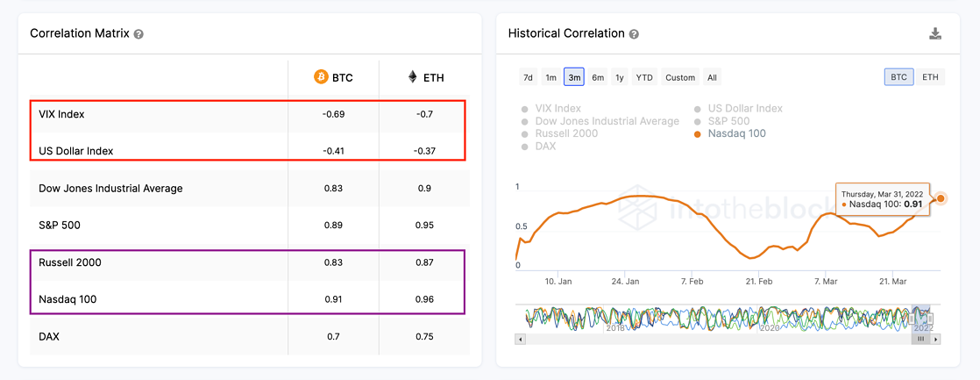The width and height of the screenshot is (980, 380).
Task: Toggle Russell 2000 series in legend
Action: (x=559, y=133)
